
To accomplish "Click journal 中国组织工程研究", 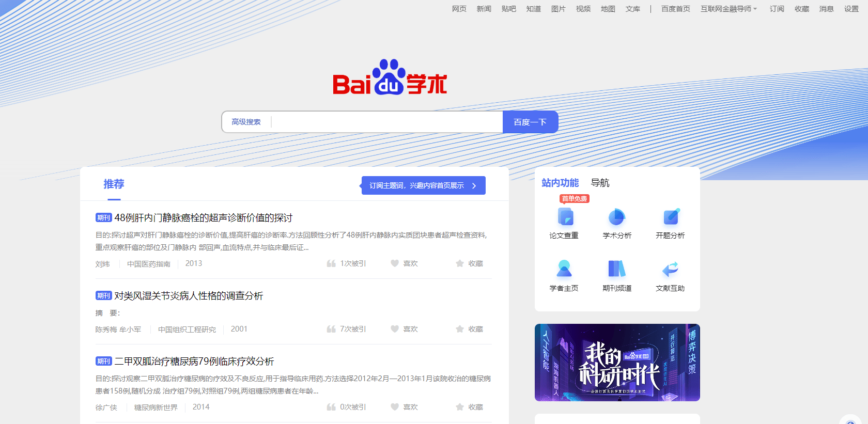I will (x=187, y=329).
